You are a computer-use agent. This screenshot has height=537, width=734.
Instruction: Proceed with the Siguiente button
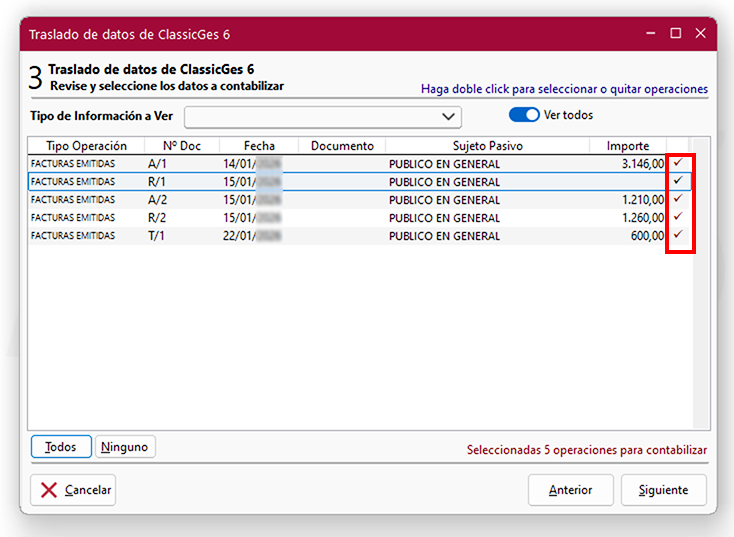click(663, 490)
